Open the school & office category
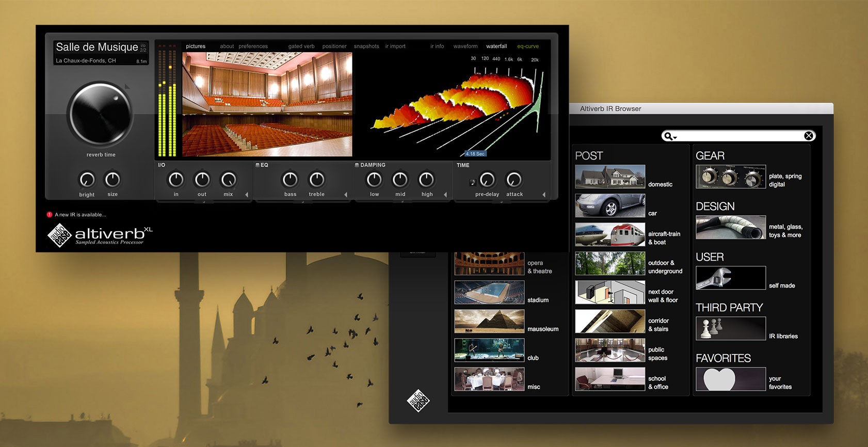Viewport: 868px width, 447px height. click(x=610, y=379)
